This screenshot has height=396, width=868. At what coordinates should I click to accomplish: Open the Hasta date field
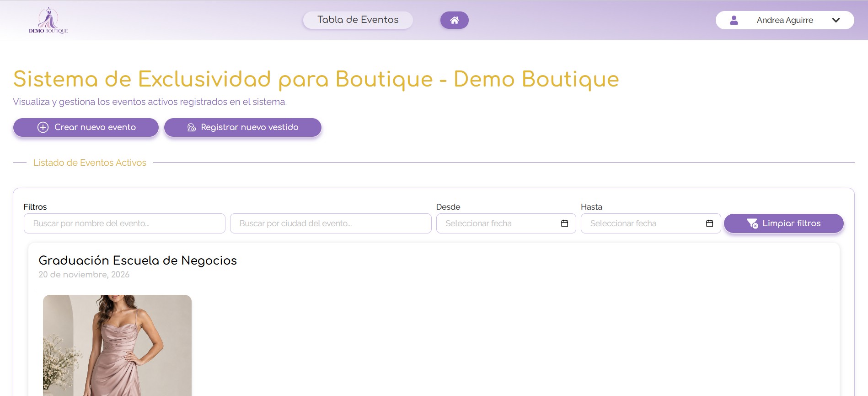point(651,223)
